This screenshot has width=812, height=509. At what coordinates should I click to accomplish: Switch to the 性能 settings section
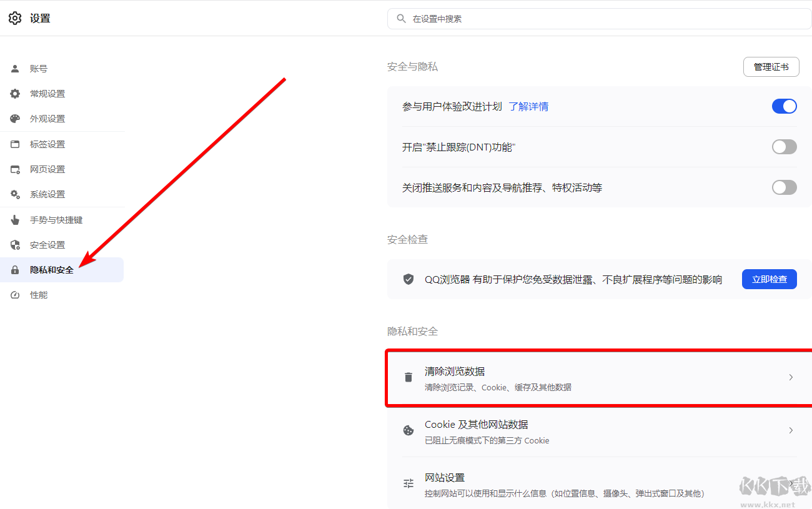point(38,294)
